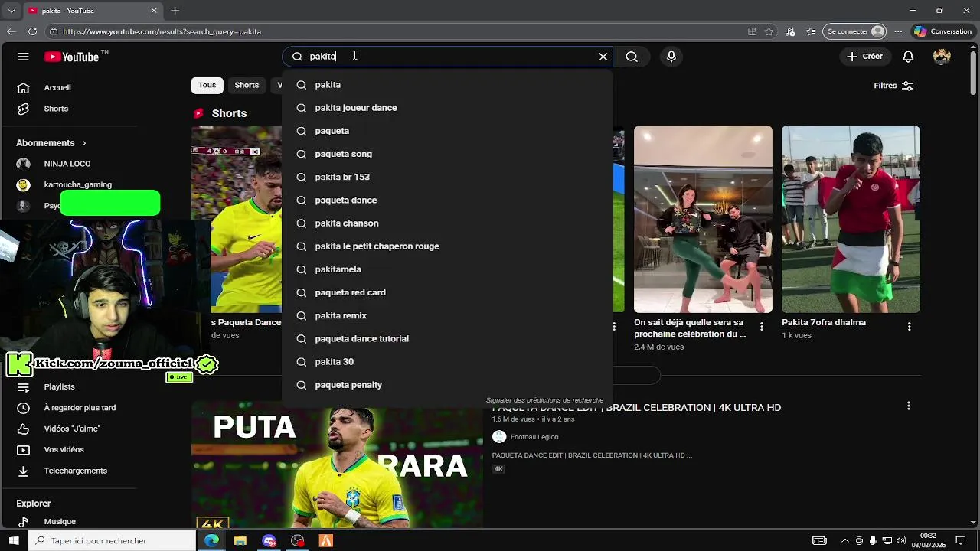Screen dimensions: 980x551
Task: Close the 'pakita - YouTube' tab
Action: pos(153,11)
